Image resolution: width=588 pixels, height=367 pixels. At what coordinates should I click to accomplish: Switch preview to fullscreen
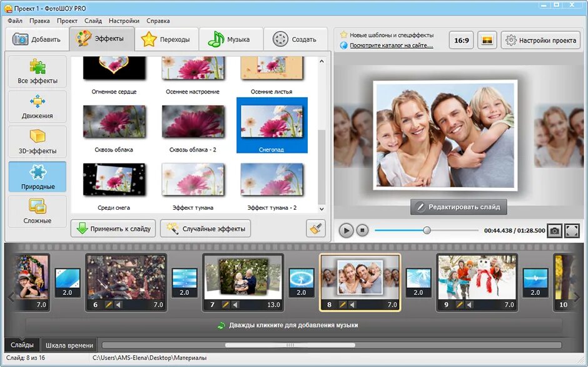[572, 230]
